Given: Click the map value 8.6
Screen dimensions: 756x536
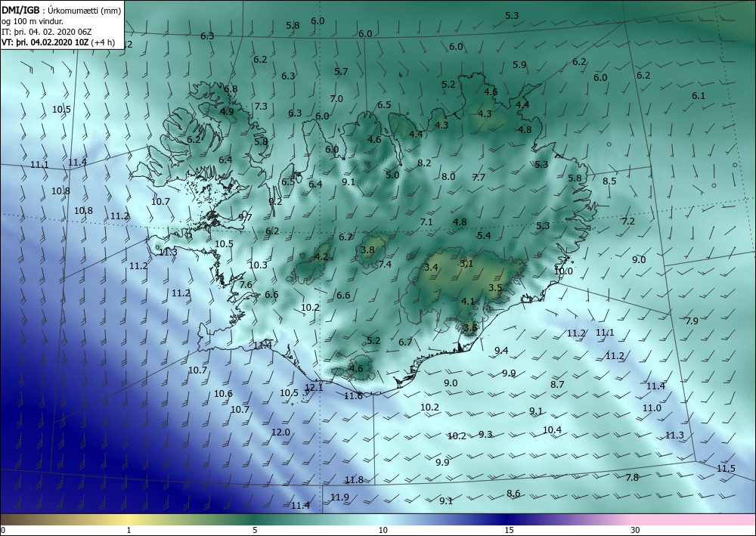Looking at the screenshot, I should [513, 493].
